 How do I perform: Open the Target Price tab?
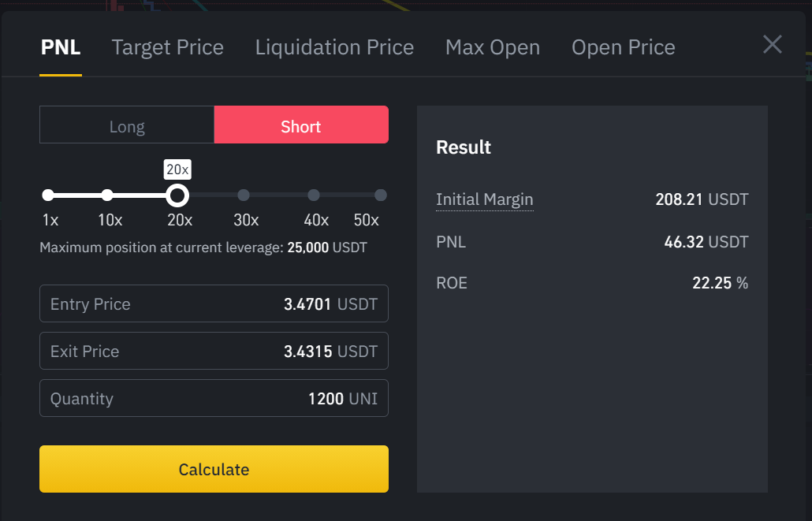point(168,47)
